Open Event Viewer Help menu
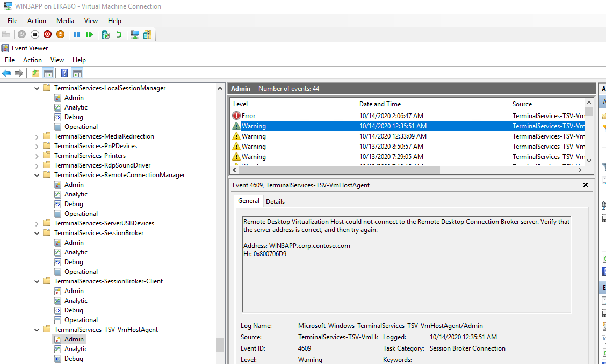 click(x=79, y=60)
